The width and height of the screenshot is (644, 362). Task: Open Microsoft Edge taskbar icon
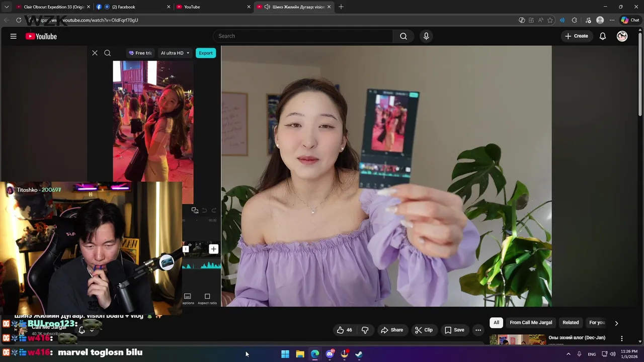pos(315,354)
